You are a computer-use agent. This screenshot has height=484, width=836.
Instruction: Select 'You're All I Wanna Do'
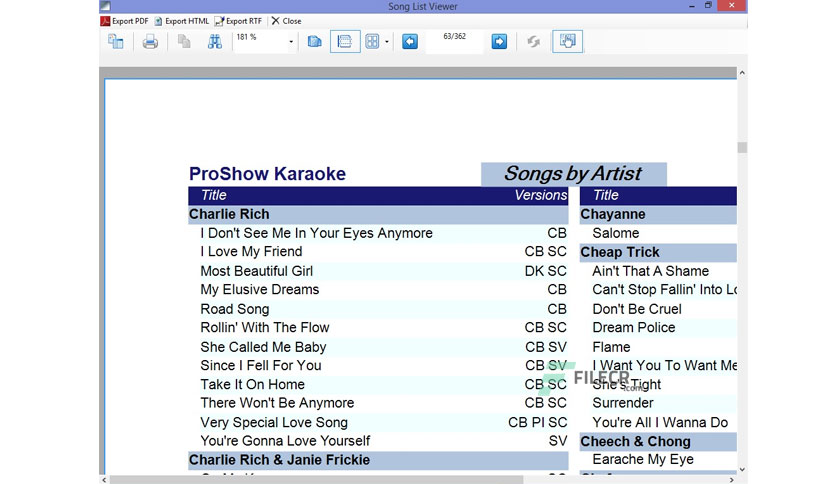coord(660,423)
